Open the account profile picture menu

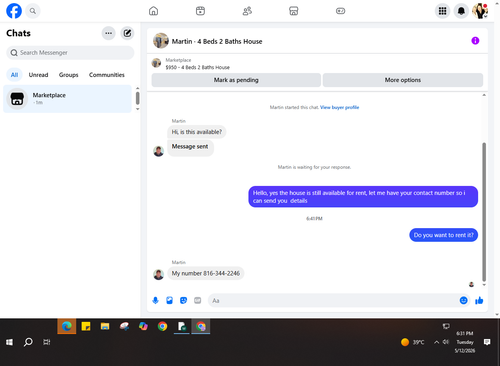pyautogui.click(x=480, y=11)
